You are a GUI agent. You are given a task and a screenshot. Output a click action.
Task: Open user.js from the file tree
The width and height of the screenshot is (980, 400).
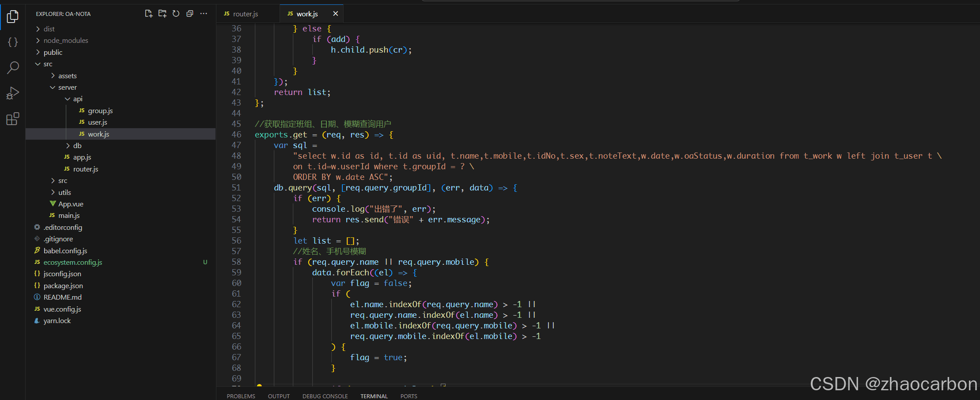(x=97, y=122)
